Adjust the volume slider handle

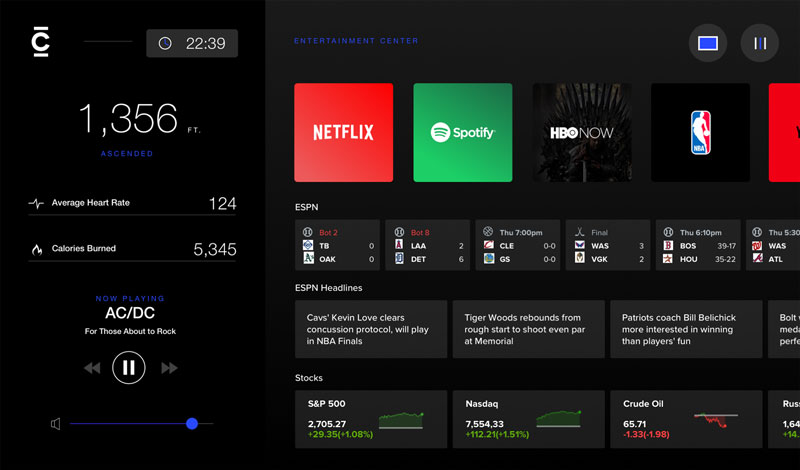192,424
